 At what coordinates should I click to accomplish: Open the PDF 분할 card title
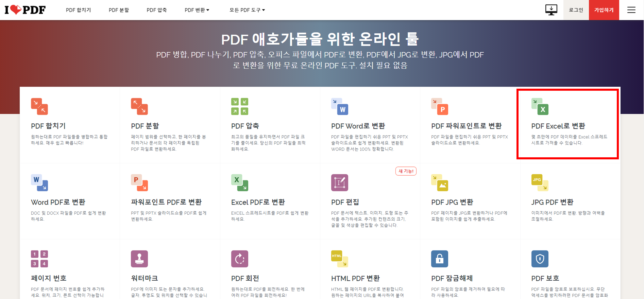(145, 126)
